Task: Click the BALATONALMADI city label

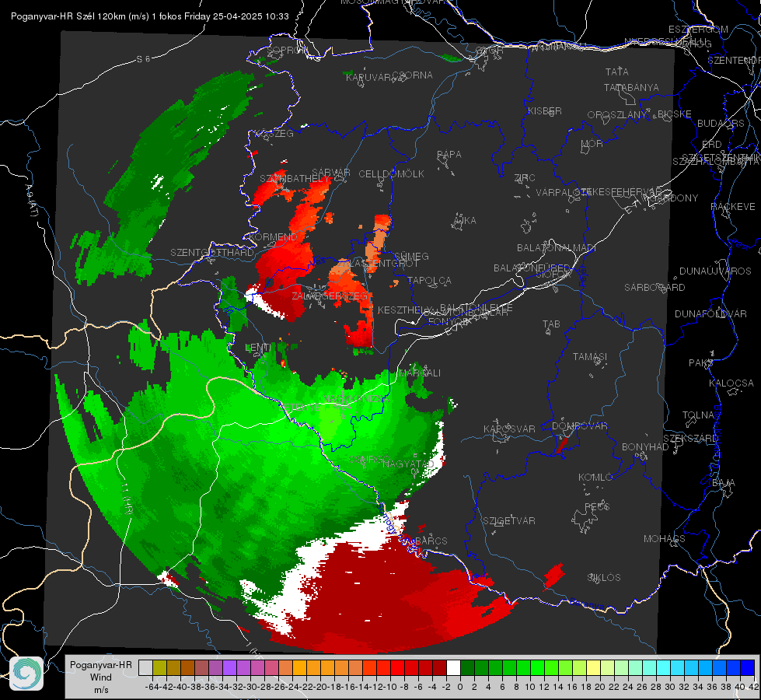Action: click(x=556, y=248)
